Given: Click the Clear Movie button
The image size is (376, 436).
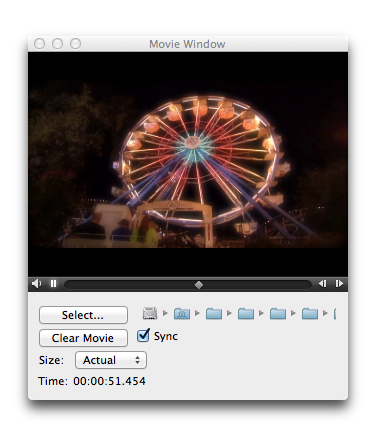Looking at the screenshot, I should (x=83, y=338).
